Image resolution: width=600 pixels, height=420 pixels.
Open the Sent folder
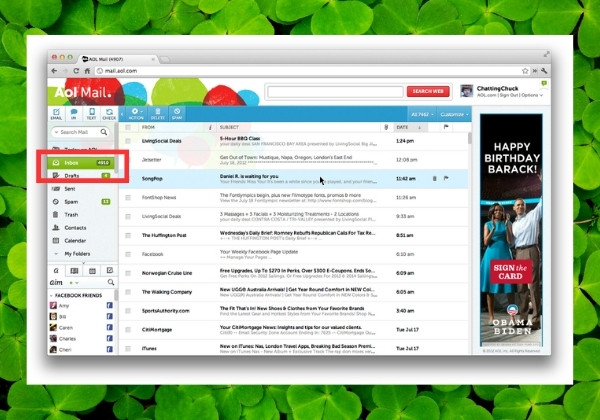(81, 189)
